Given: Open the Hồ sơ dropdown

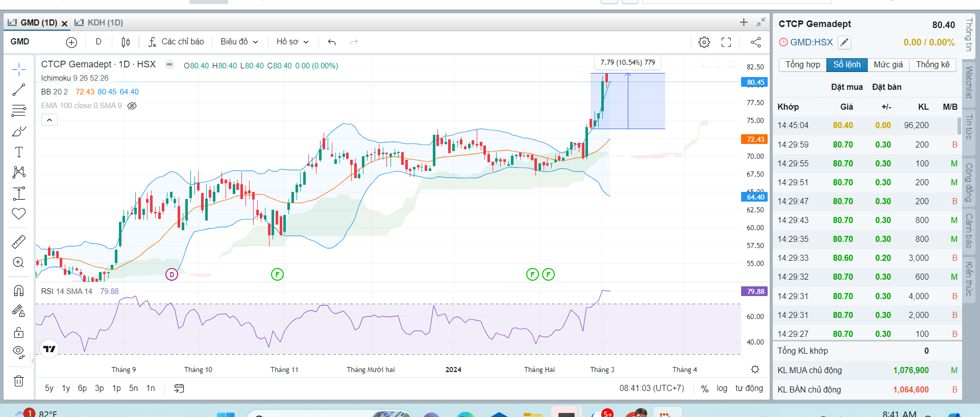Looking at the screenshot, I should (x=292, y=42).
